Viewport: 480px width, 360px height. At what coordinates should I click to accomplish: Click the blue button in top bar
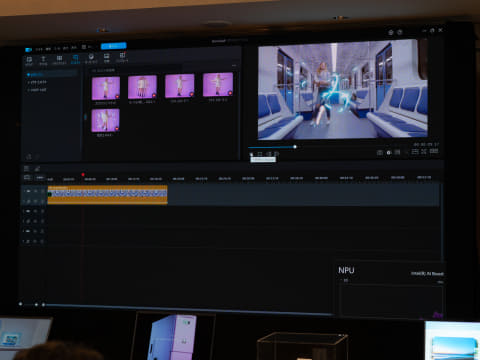[114, 46]
